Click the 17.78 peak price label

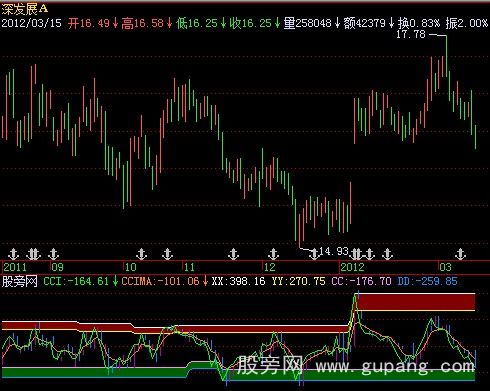pyautogui.click(x=411, y=34)
